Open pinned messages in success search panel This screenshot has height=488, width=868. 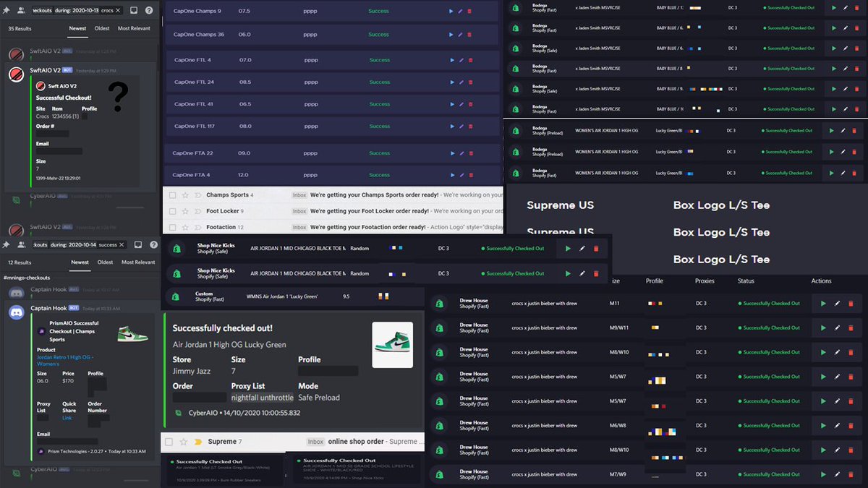coord(6,244)
